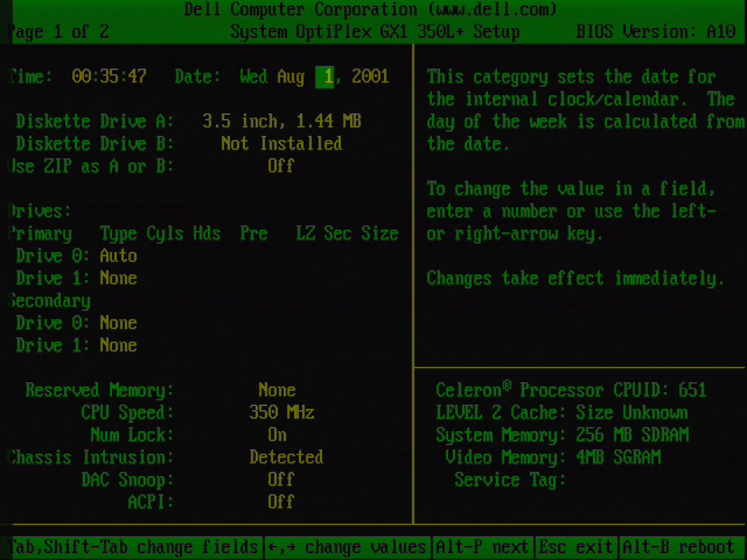This screenshot has height=560, width=747.
Task: Toggle ACPI "Off" value
Action: [x=281, y=502]
